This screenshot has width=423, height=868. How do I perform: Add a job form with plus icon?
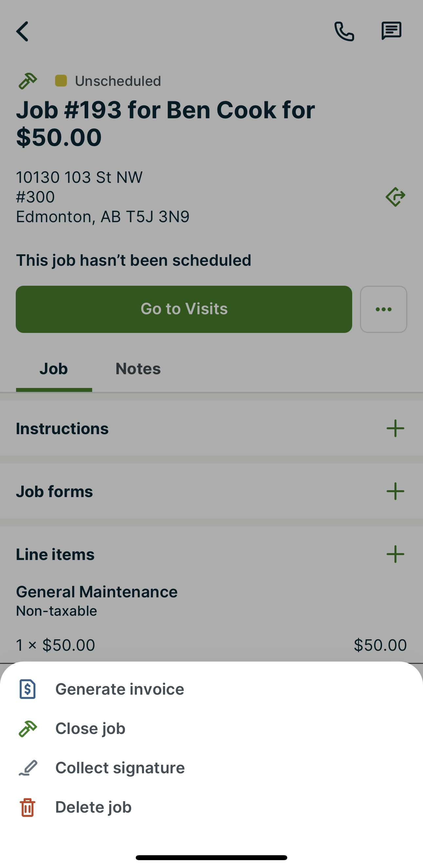pos(395,491)
